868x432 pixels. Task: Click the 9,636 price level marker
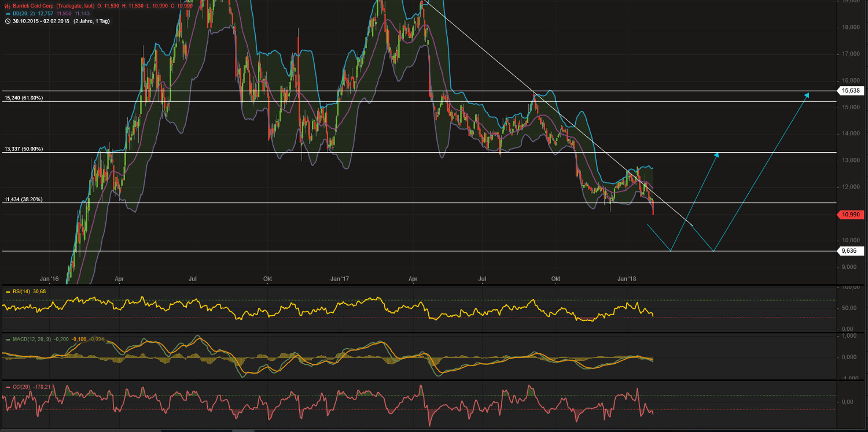[849, 250]
